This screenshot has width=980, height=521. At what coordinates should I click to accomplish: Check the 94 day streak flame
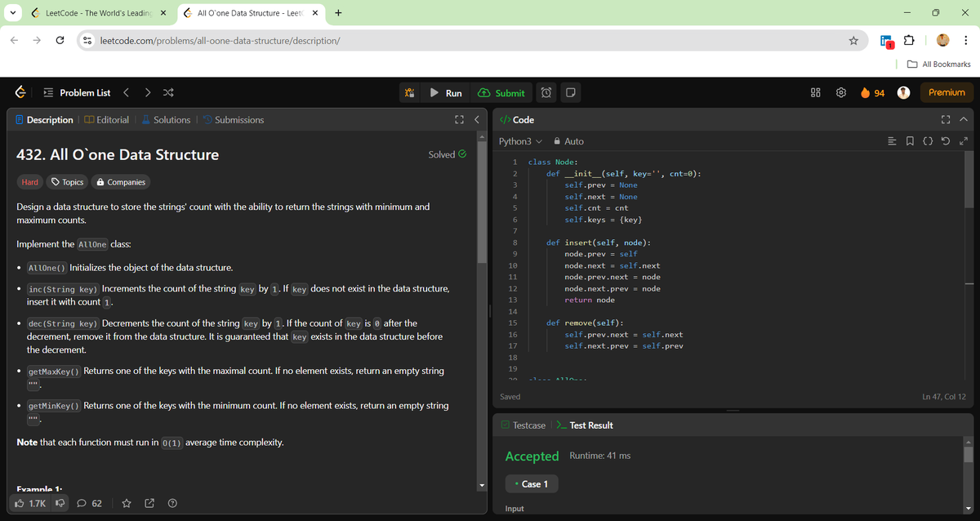click(873, 93)
